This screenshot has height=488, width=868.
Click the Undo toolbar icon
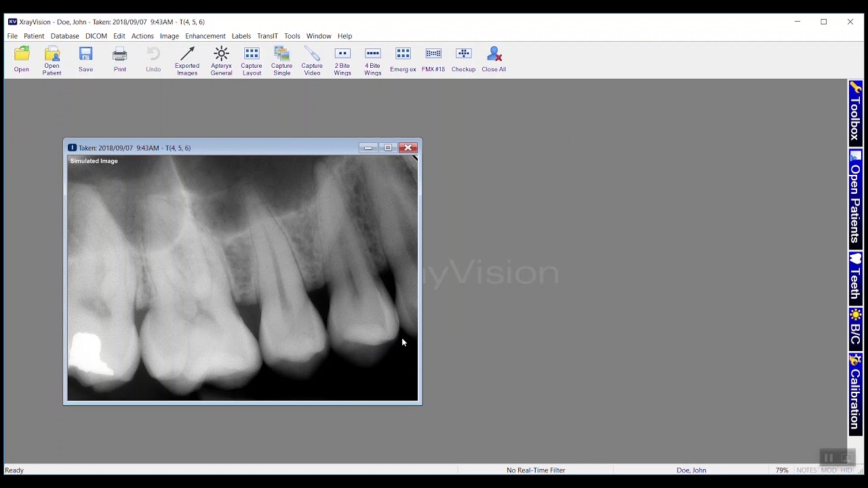pos(153,60)
